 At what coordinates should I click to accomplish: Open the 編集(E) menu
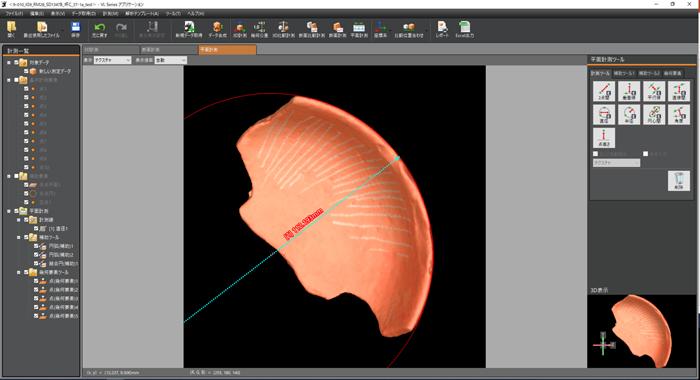37,14
